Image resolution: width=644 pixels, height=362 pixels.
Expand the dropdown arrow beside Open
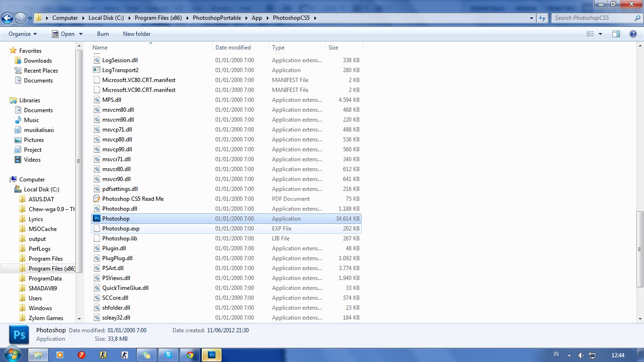coord(81,34)
